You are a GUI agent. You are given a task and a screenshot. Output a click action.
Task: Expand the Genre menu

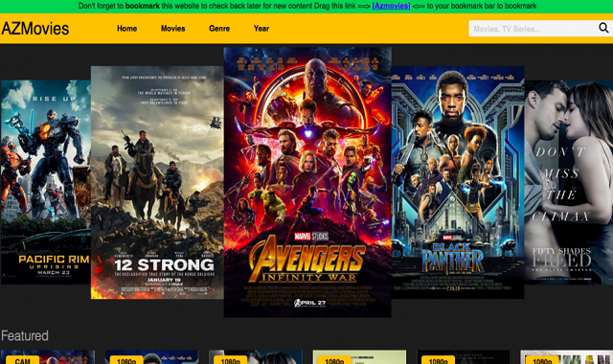pos(219,29)
